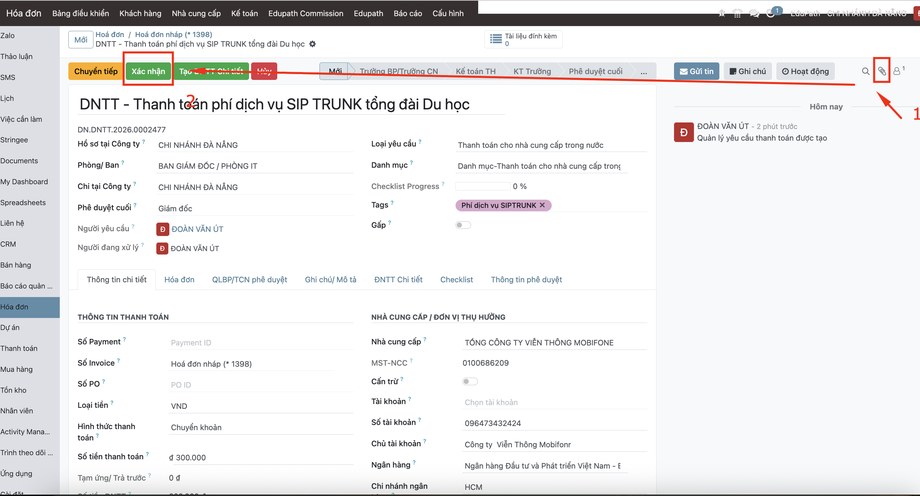Open CRM in the left sidebar
Screen dimensions: 920x496
[x=29, y=244]
